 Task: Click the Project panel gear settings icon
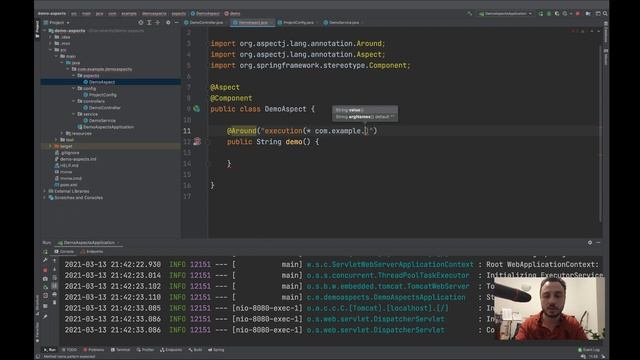(168, 22)
